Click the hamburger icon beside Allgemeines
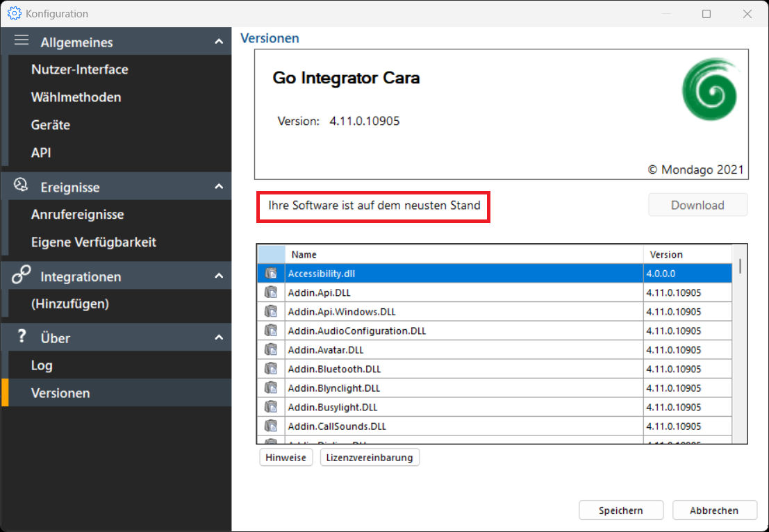 point(21,40)
